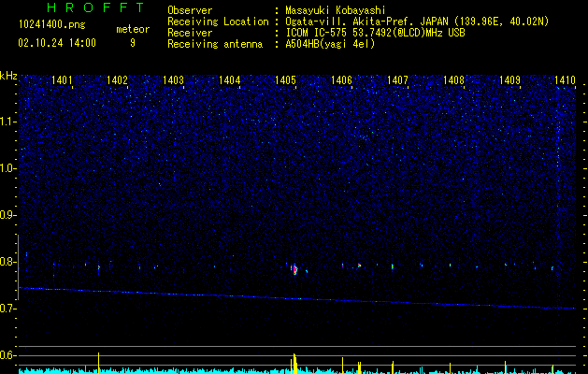Select the 10241400.png filename label
588x374 pixels.
52,25
